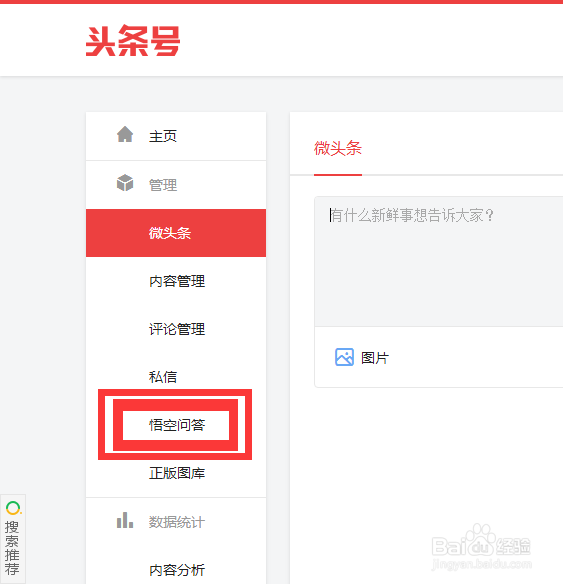Click the 头条号 logo
Screen dimensions: 563x584
pyautogui.click(x=133, y=41)
